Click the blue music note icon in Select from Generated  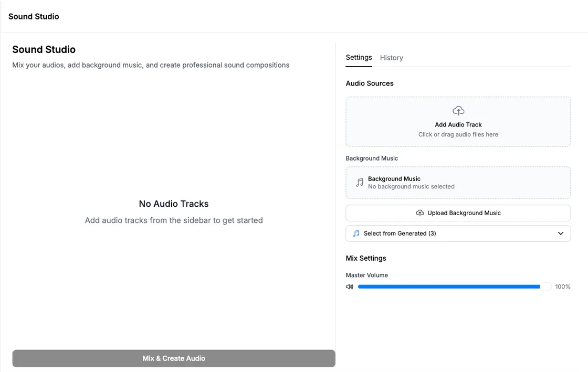356,233
